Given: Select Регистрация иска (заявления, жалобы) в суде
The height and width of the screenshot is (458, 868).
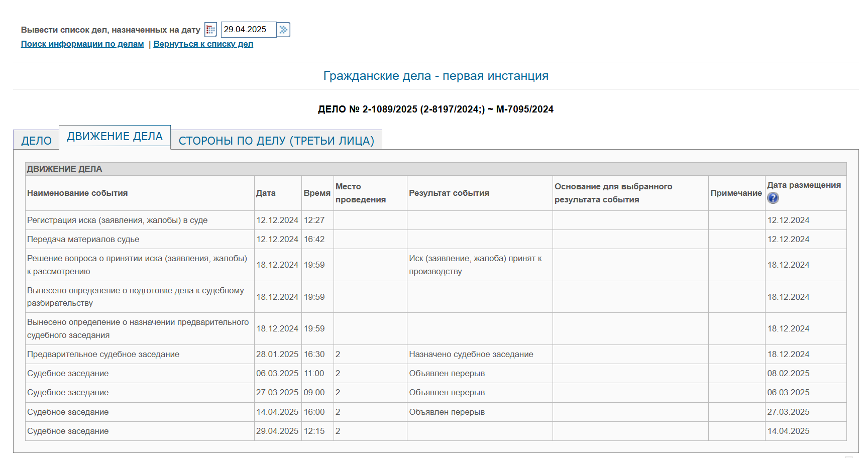Looking at the screenshot, I should point(118,220).
